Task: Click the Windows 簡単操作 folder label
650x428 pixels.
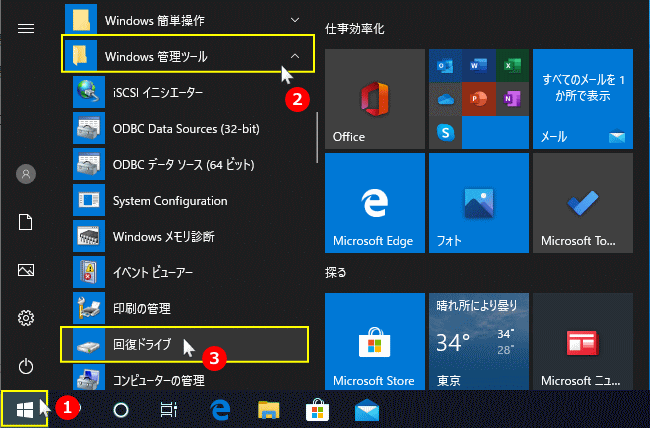Action: 155,20
